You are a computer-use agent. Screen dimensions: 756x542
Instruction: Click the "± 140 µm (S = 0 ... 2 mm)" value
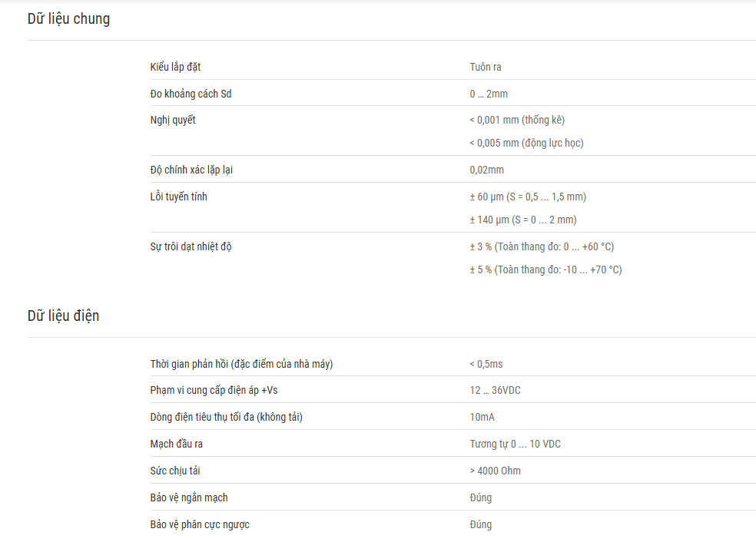coord(523,220)
